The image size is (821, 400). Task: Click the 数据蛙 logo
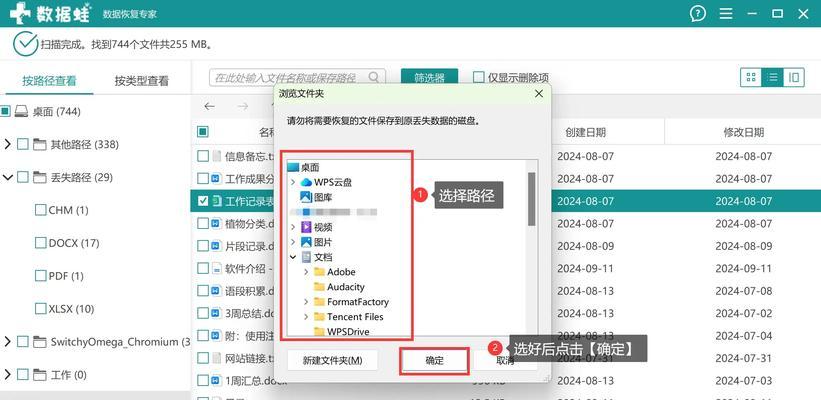[x=51, y=13]
